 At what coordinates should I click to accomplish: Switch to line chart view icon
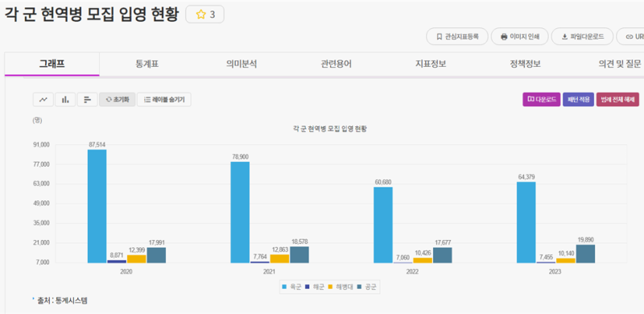tap(43, 100)
